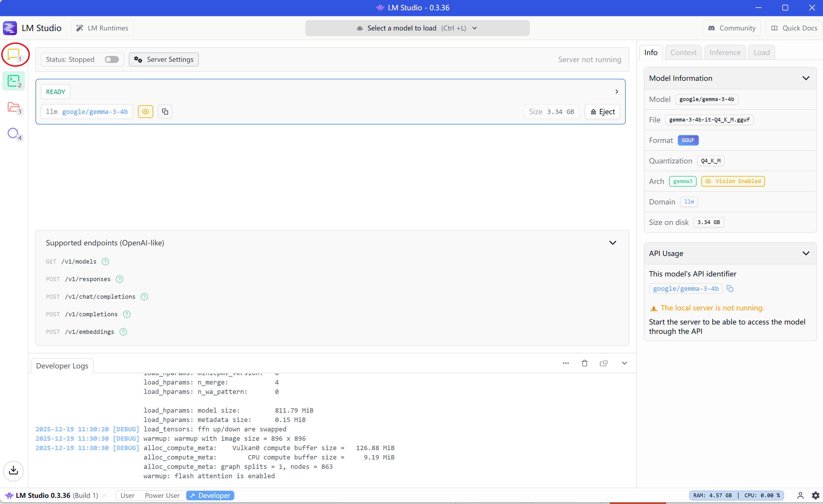Eject the loaded gemma-3-4b model
Image resolution: width=823 pixels, height=504 pixels.
pos(602,112)
